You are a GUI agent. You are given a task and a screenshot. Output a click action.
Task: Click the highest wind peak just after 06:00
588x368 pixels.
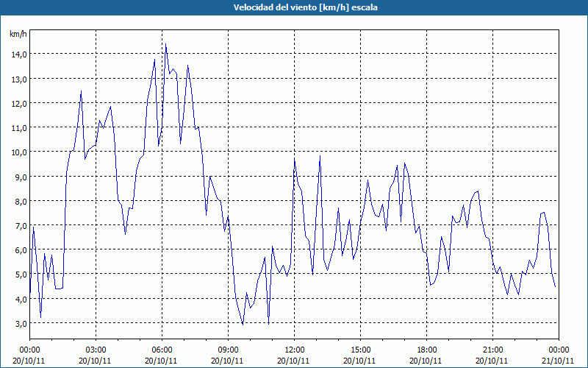click(x=166, y=44)
